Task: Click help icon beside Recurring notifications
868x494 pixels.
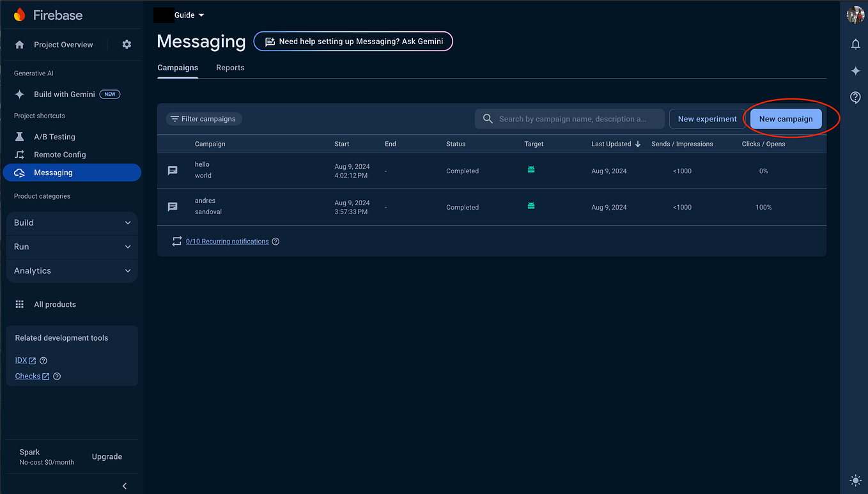Action: point(275,242)
